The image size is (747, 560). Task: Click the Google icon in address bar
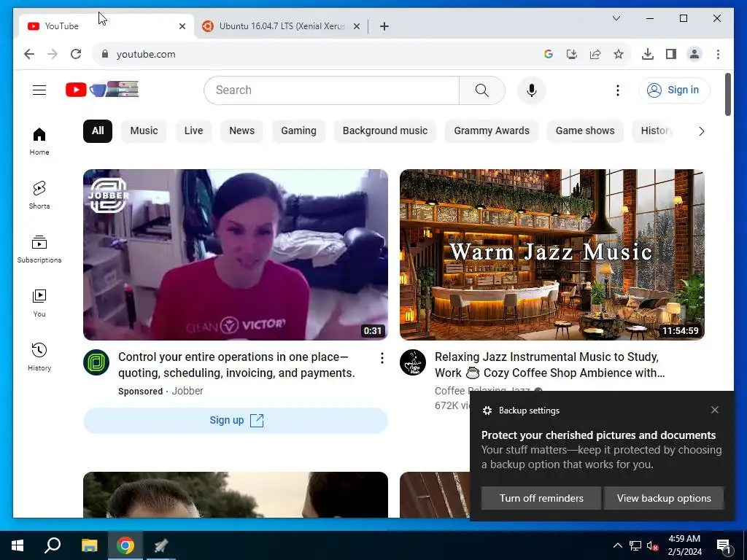coord(549,54)
